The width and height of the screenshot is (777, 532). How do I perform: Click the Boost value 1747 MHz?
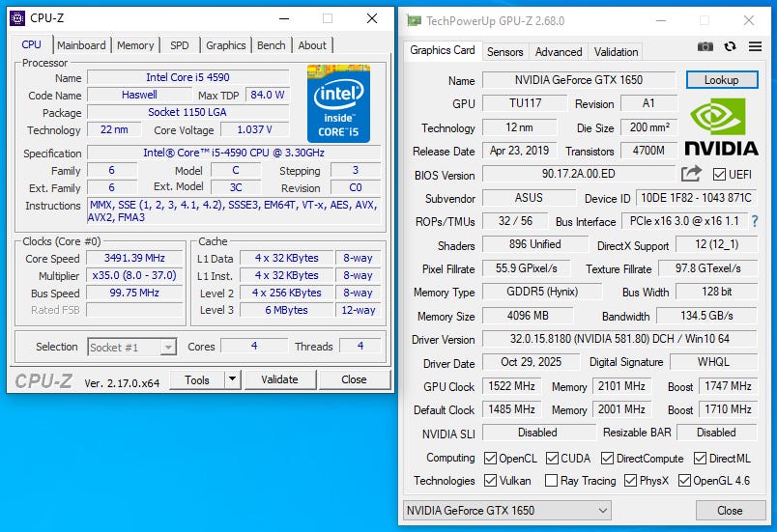coord(728,386)
